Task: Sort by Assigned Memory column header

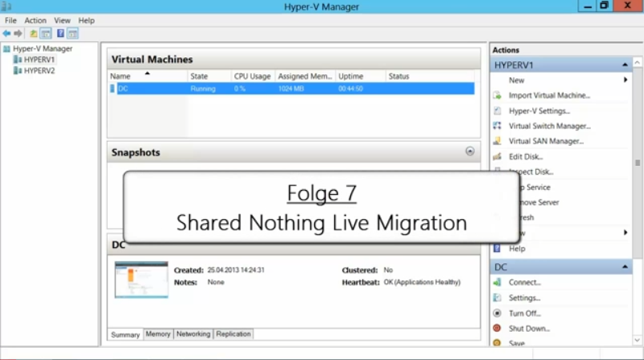Action: (305, 76)
